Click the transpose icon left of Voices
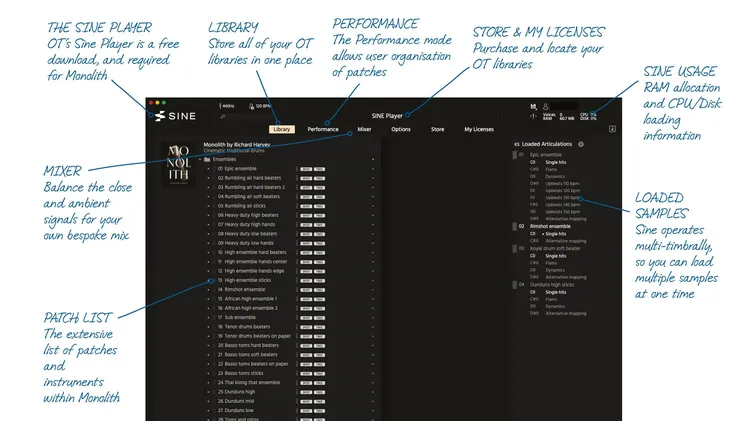The height and width of the screenshot is (421, 750). (533, 116)
